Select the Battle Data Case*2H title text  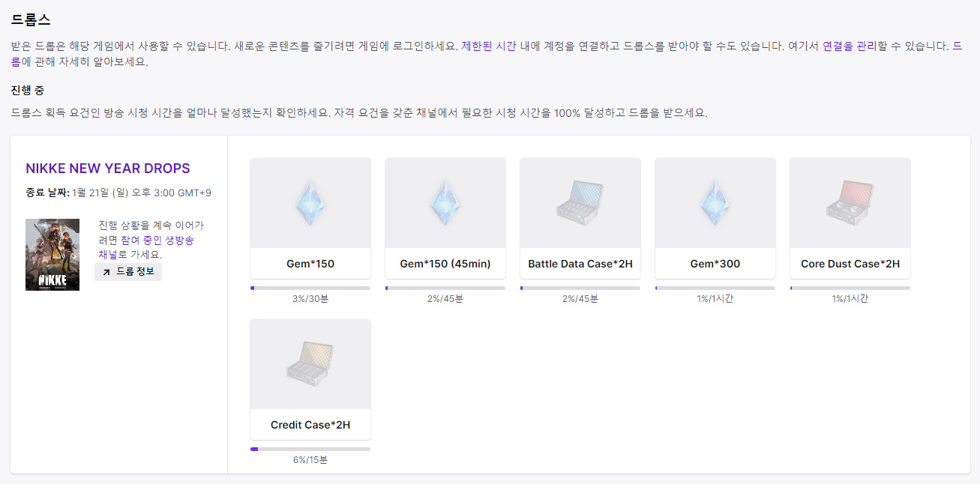coord(580,264)
